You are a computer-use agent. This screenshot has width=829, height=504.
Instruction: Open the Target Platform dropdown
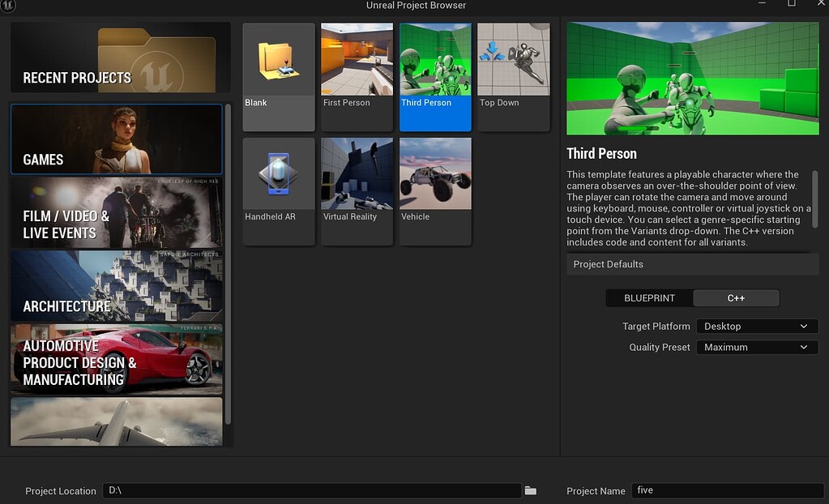point(755,327)
